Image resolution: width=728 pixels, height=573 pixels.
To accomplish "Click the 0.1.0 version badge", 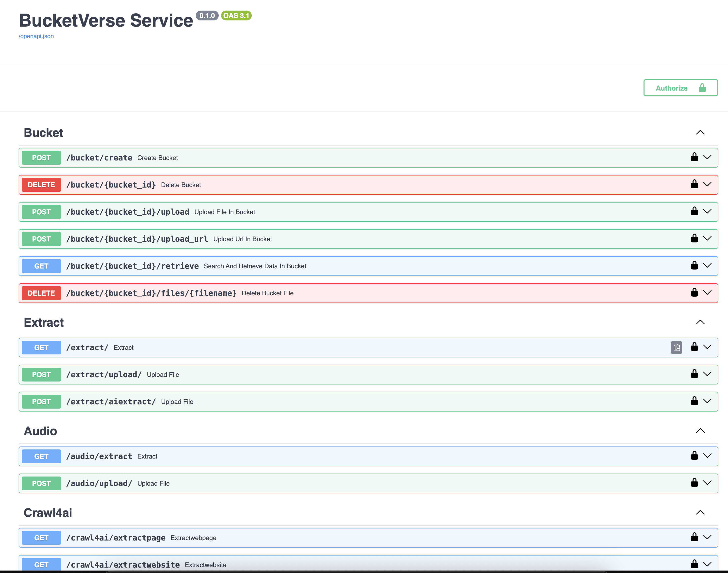I will point(207,16).
